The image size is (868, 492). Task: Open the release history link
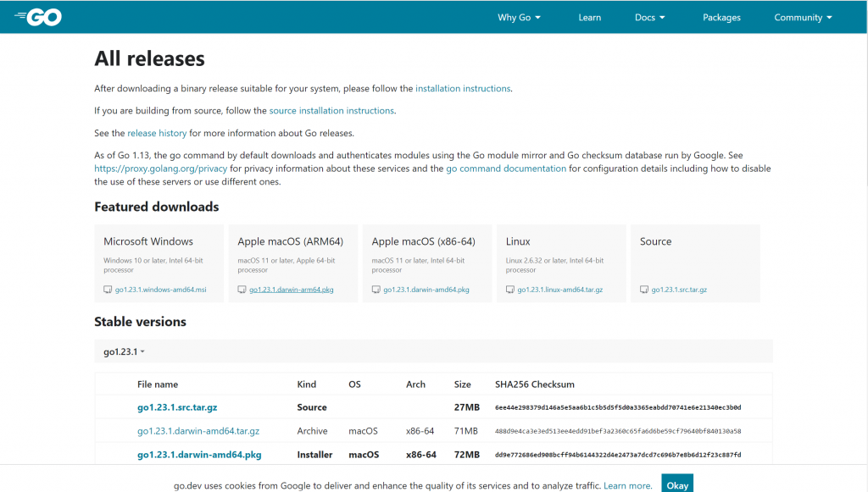coord(157,133)
